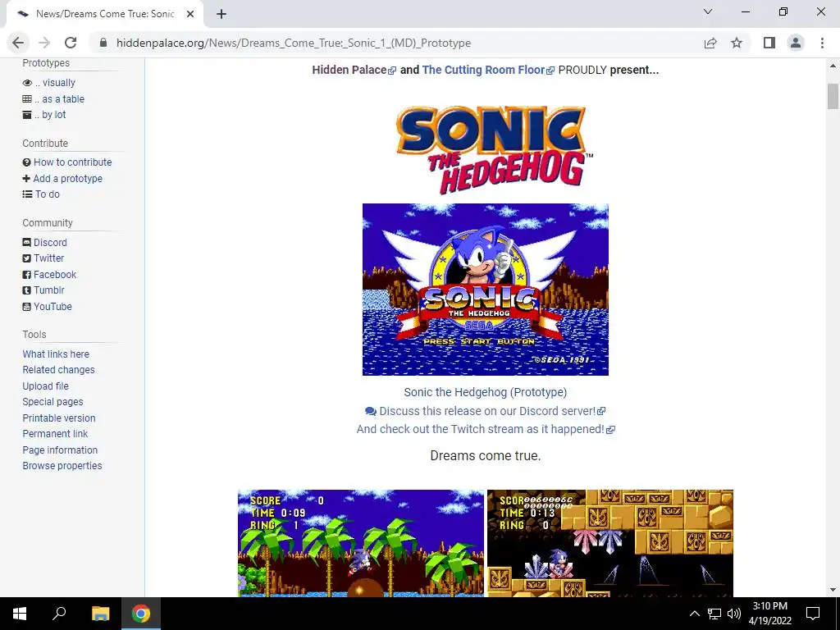Open the To do list link
Screen dimensions: 840x630
(x=41, y=194)
